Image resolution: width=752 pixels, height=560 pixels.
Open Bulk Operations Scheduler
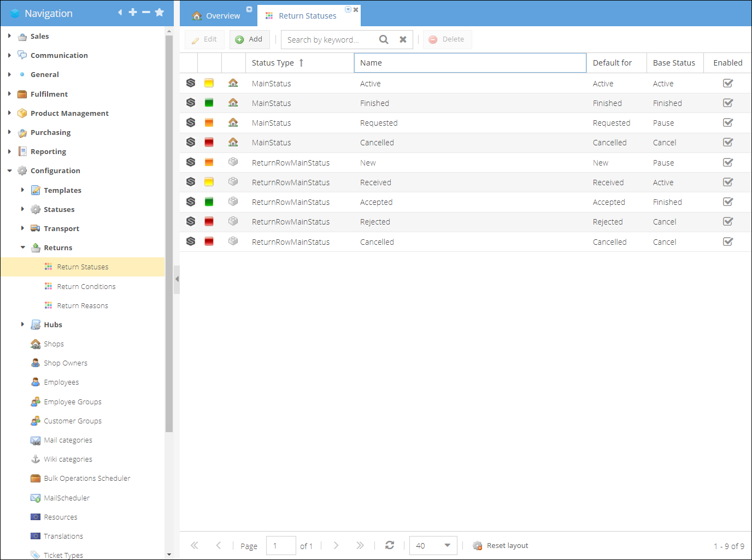click(x=87, y=478)
